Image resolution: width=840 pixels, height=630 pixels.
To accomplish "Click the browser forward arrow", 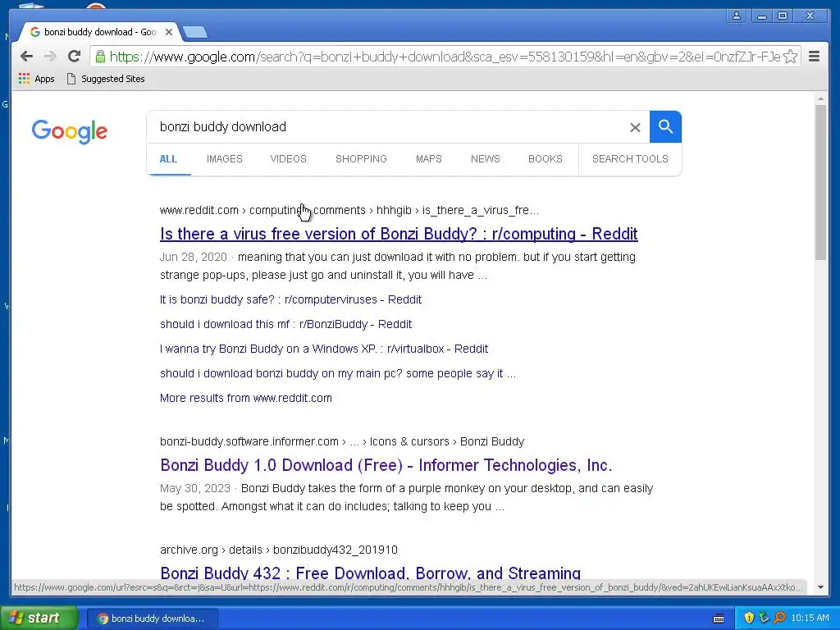I will (50, 57).
